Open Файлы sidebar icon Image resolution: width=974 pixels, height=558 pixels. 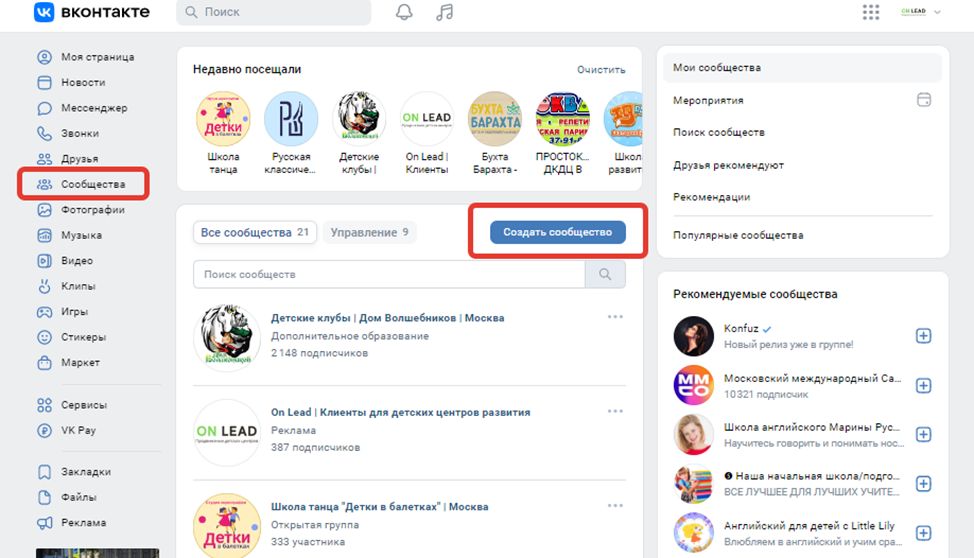pos(44,497)
